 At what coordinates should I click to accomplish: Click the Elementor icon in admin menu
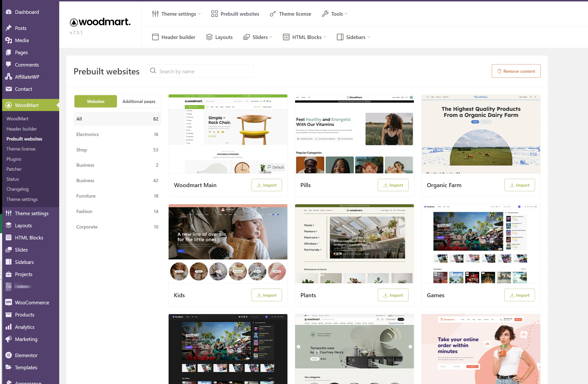click(x=9, y=355)
